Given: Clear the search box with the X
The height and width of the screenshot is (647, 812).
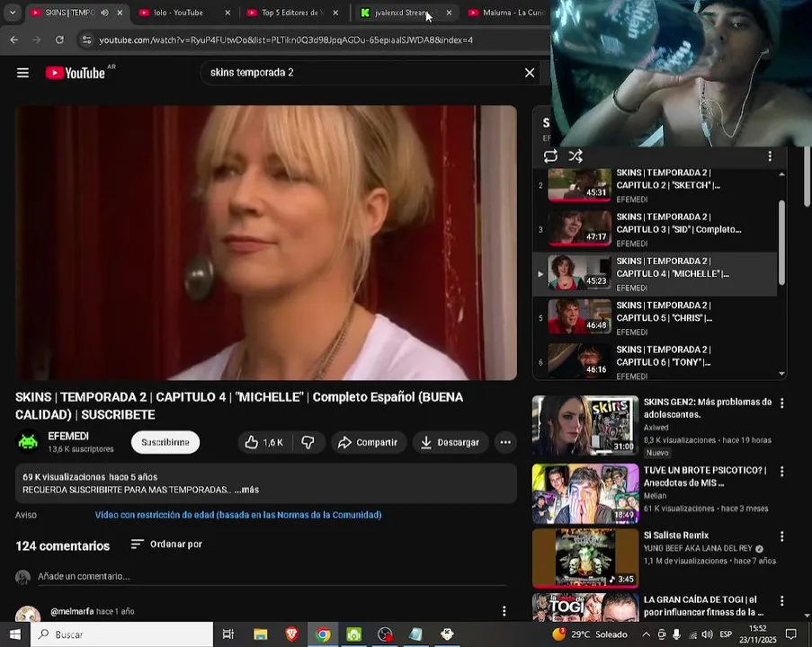Looking at the screenshot, I should pos(530,73).
